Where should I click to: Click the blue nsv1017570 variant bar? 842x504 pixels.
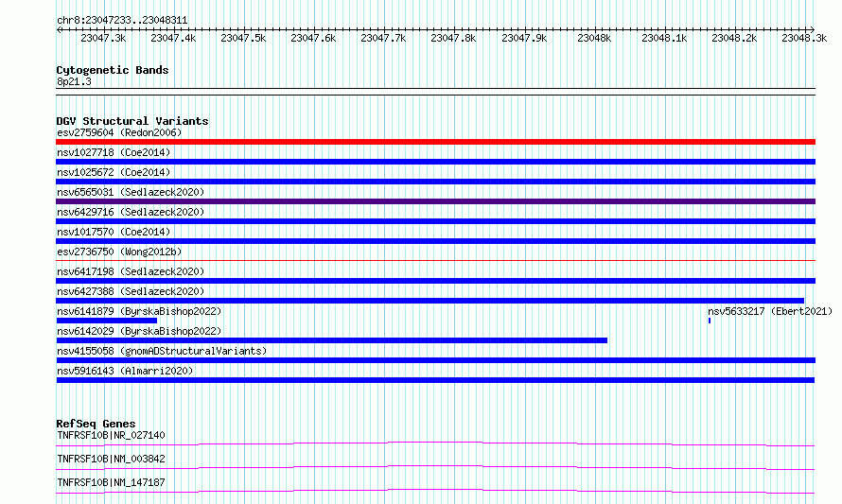435,241
